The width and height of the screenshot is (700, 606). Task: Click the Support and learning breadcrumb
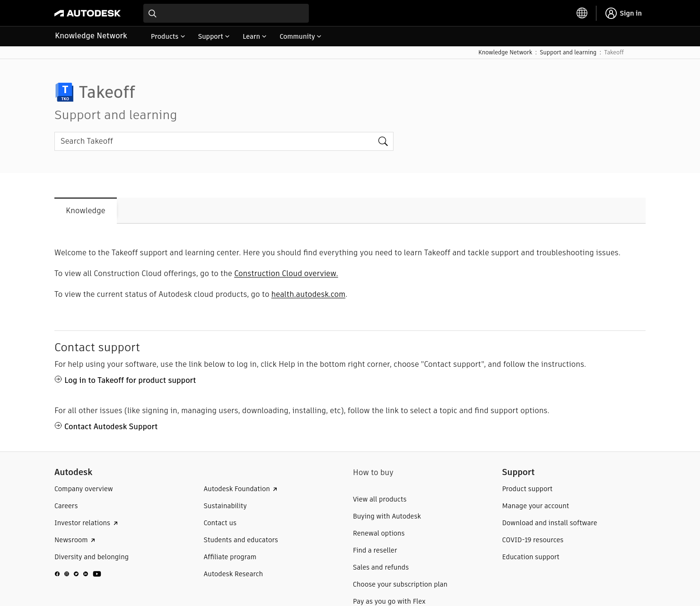click(568, 52)
